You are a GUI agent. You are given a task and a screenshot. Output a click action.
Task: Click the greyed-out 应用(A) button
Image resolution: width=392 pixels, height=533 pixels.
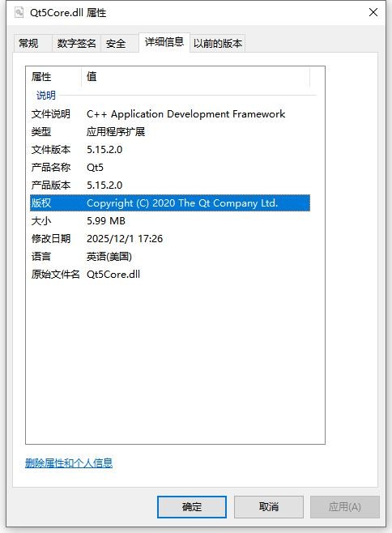coord(345,507)
